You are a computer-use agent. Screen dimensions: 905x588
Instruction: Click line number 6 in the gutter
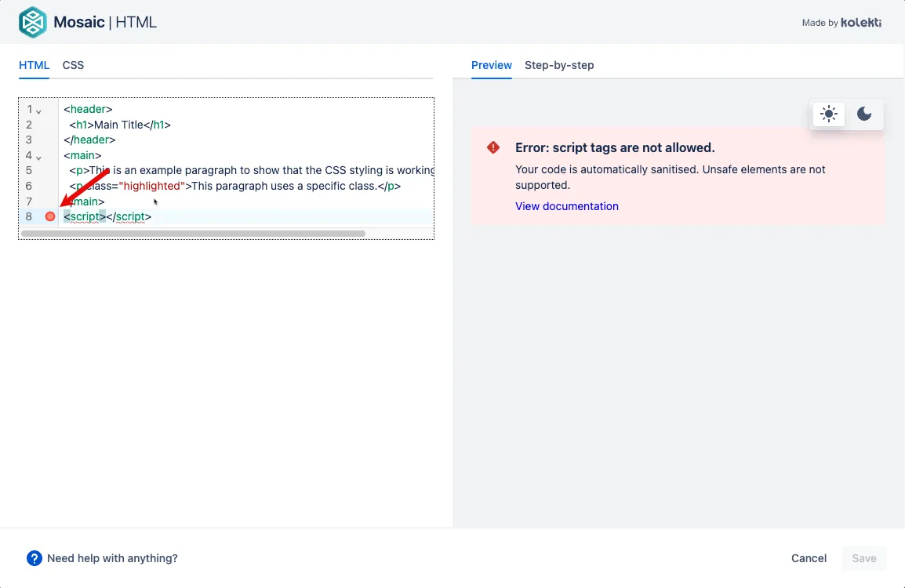coord(29,186)
